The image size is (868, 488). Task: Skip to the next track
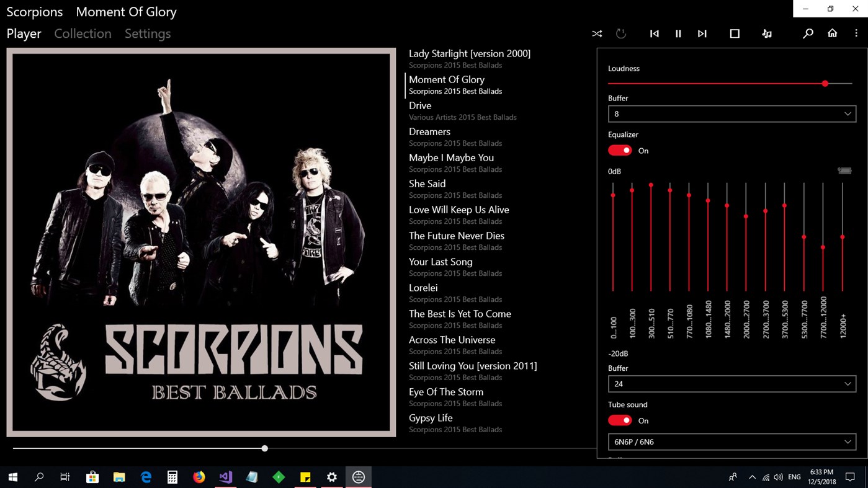[x=702, y=33]
